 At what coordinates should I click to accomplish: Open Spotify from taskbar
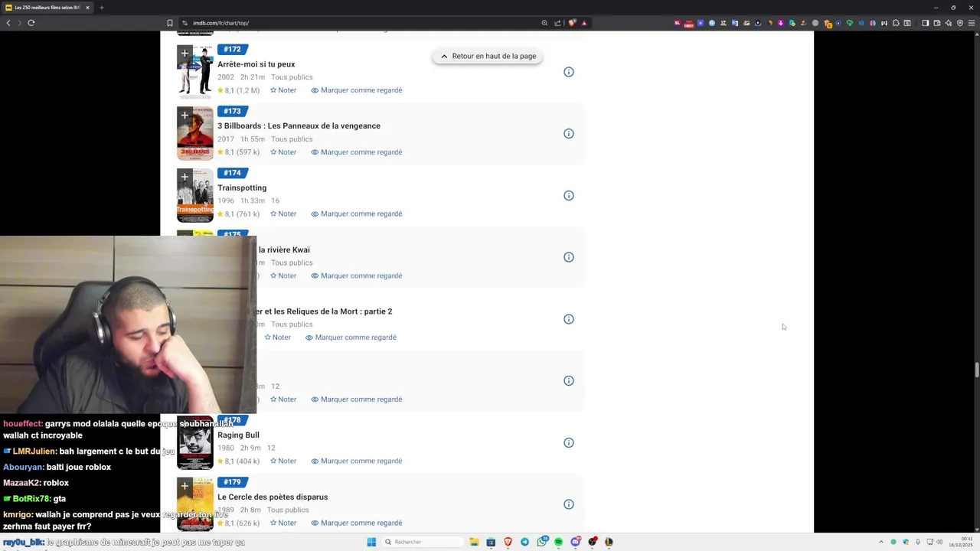tap(558, 542)
